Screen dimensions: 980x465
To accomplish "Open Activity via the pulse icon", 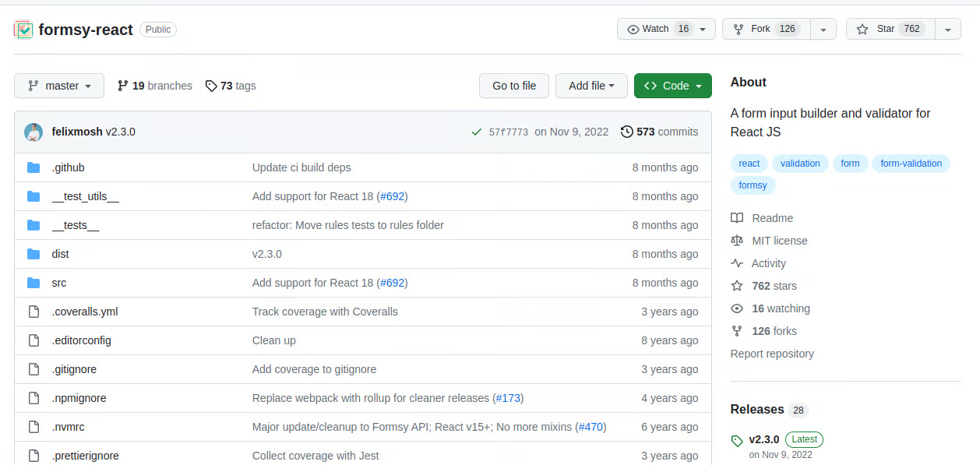I will pos(736,263).
